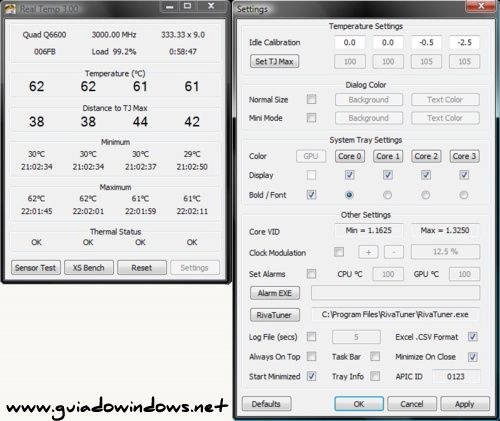
Task: Close the Settings window
Action: (x=481, y=6)
